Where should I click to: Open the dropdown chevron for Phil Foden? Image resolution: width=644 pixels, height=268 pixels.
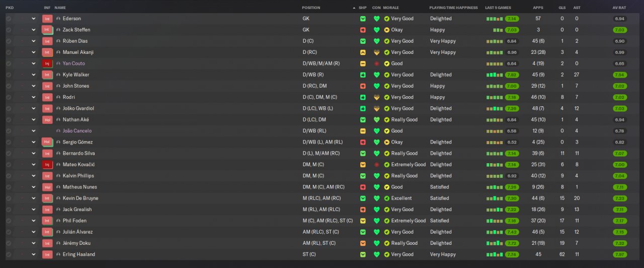click(34, 221)
